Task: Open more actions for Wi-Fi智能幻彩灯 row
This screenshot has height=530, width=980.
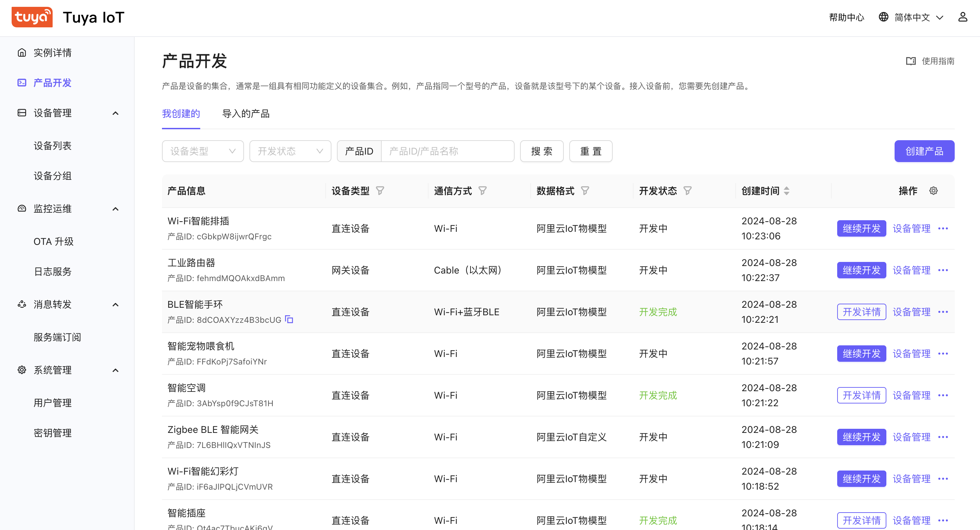Action: click(943, 479)
